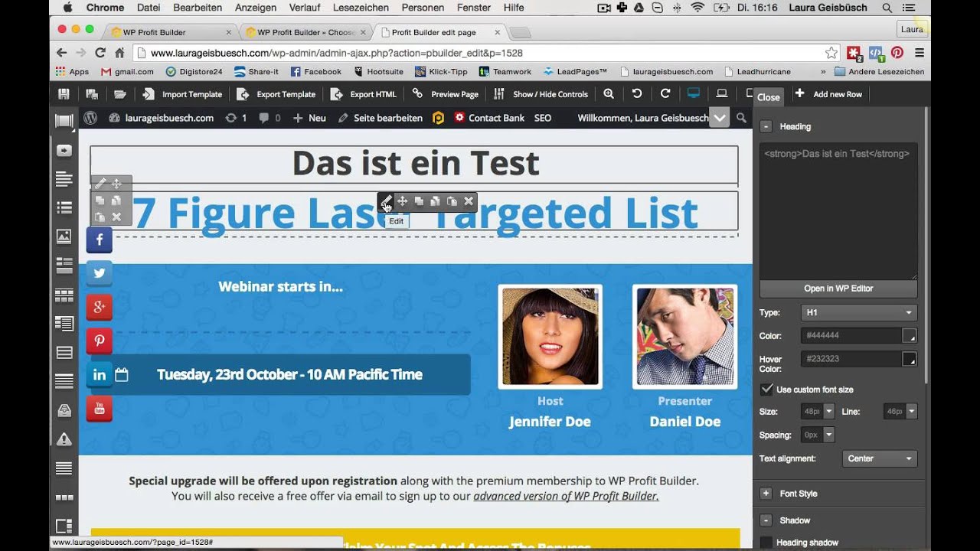Click the move arrows icon on heading toolbar
Viewport: 980px width, 551px height.
402,201
